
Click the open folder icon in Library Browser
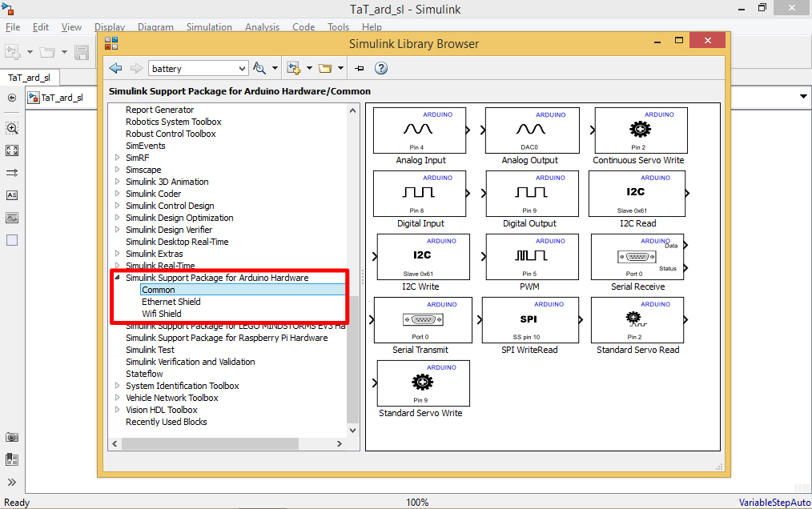click(x=324, y=68)
